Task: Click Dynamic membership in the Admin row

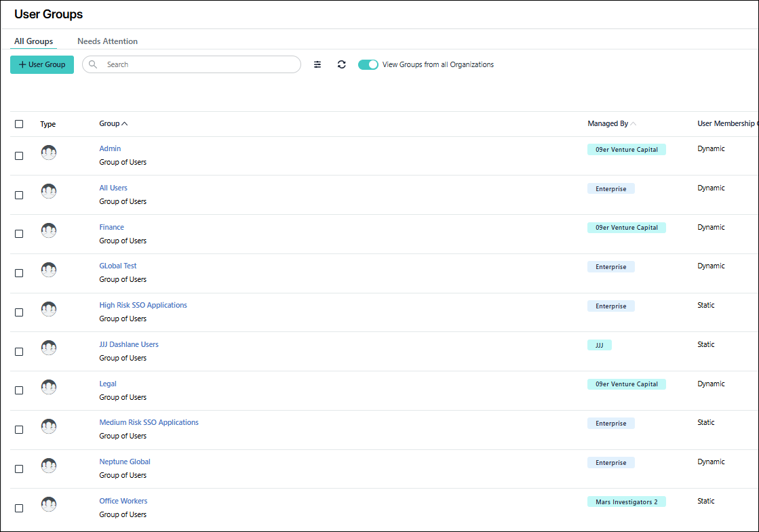Action: (711, 148)
